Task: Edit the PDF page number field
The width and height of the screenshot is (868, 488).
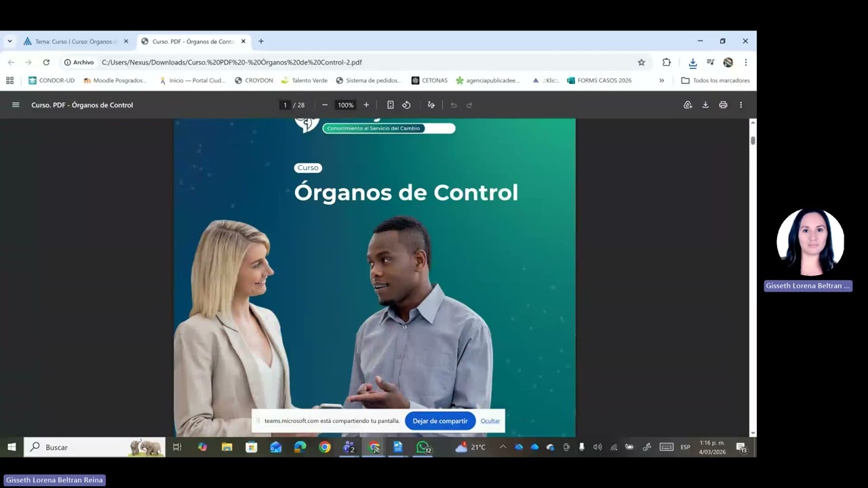Action: click(285, 105)
